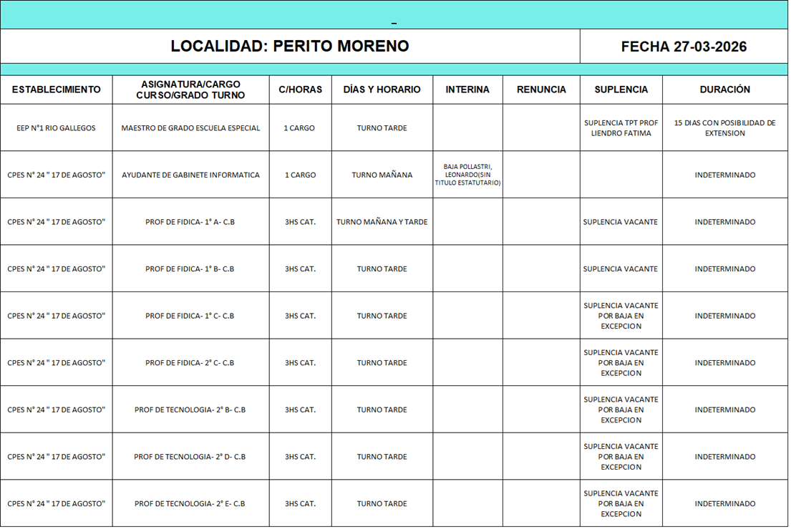Select the FECHA 27-03-2026 cell
791x532 pixels.
[x=683, y=47]
